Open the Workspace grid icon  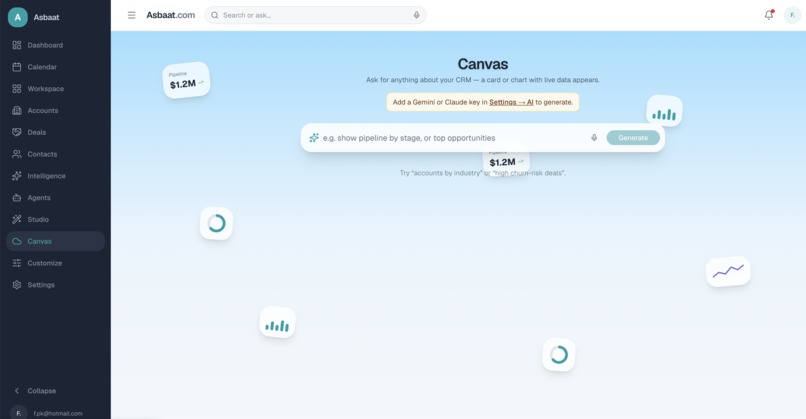(x=16, y=88)
